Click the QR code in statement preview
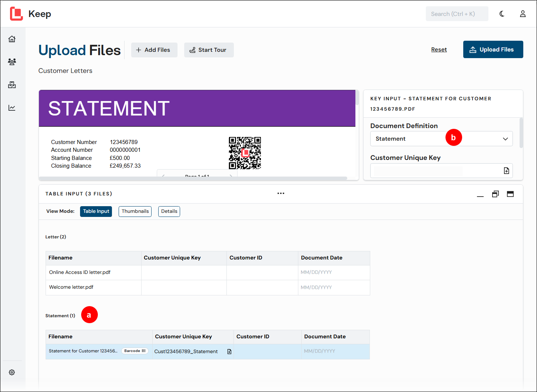Viewport: 537px width, 392px height. point(245,153)
